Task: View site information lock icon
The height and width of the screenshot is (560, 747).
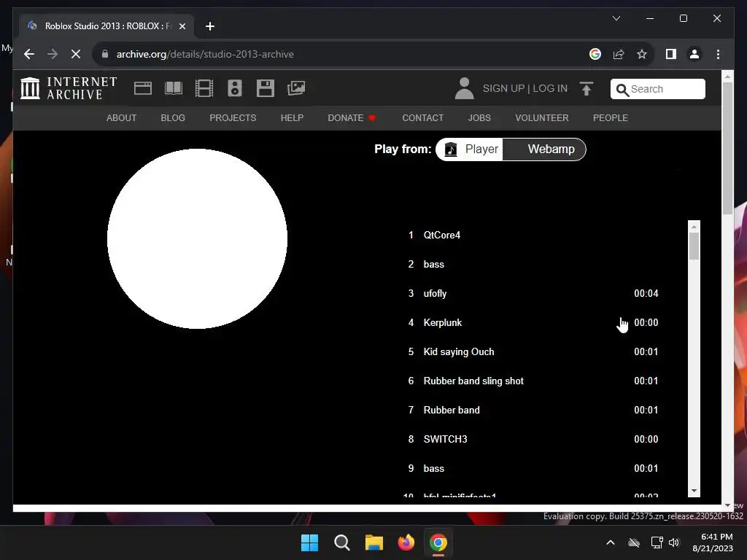Action: [x=105, y=54]
